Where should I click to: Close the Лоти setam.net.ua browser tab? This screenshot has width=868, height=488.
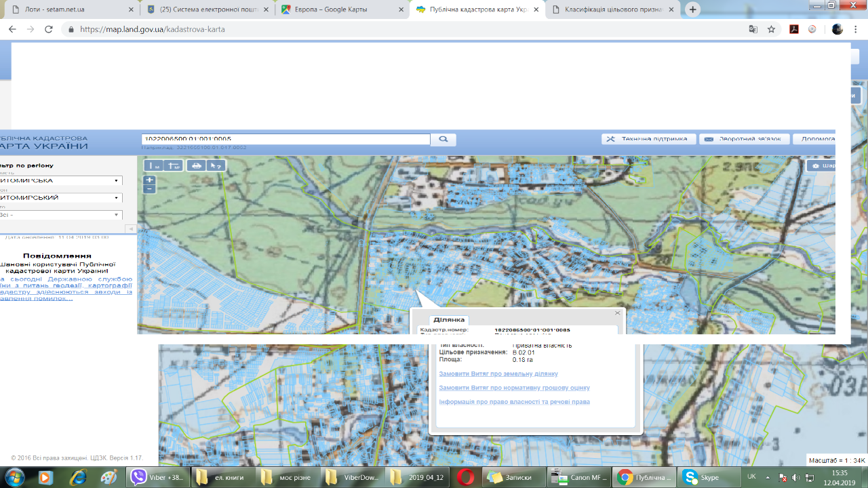click(131, 10)
